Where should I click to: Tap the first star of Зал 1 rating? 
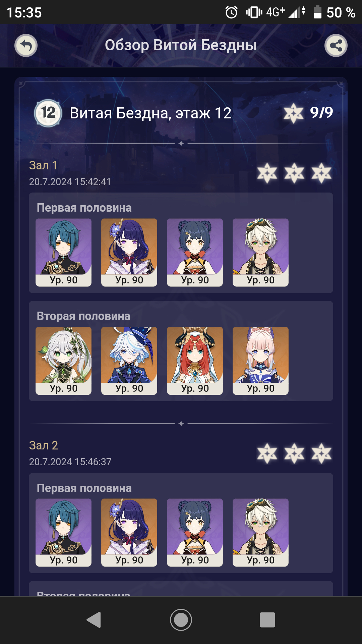(x=267, y=173)
